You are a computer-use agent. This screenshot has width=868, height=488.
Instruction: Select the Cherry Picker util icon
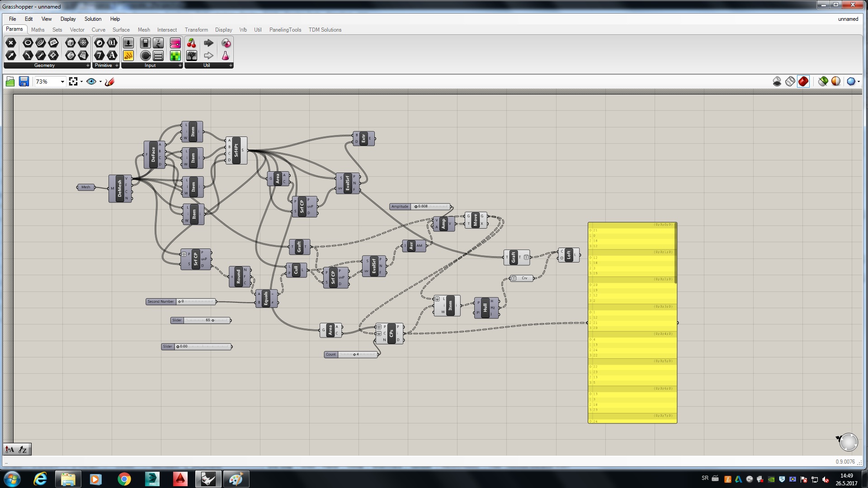coord(192,43)
